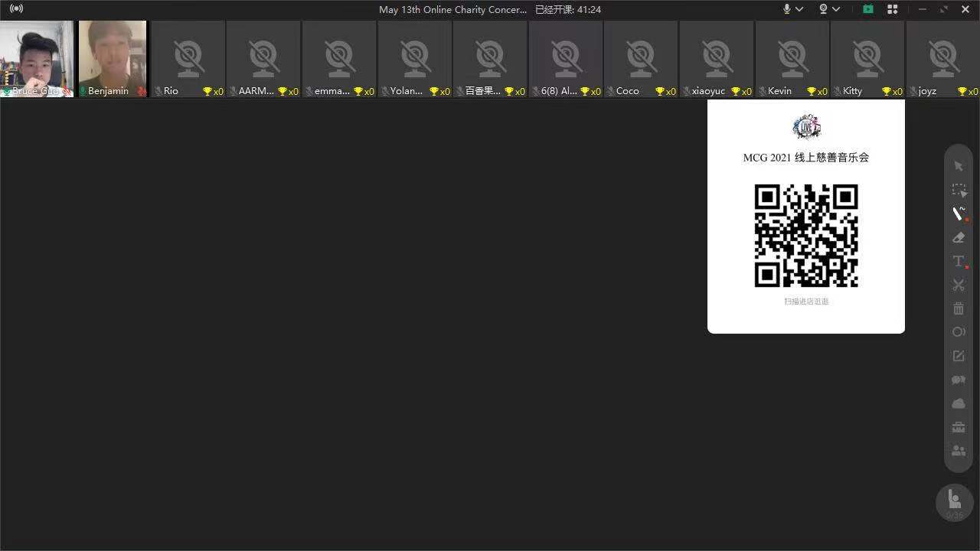The width and height of the screenshot is (980, 551).
Task: Click the 'Kevin' name label
Action: click(x=779, y=91)
